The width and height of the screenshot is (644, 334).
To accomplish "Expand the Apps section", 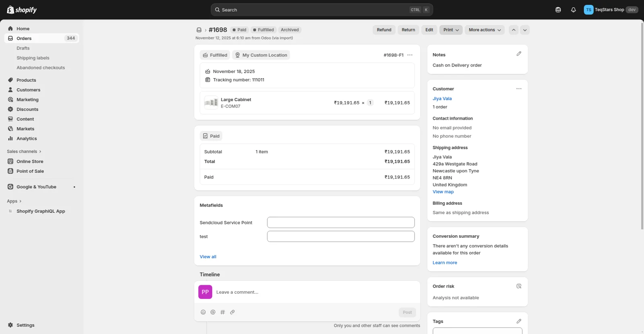I will click(14, 201).
